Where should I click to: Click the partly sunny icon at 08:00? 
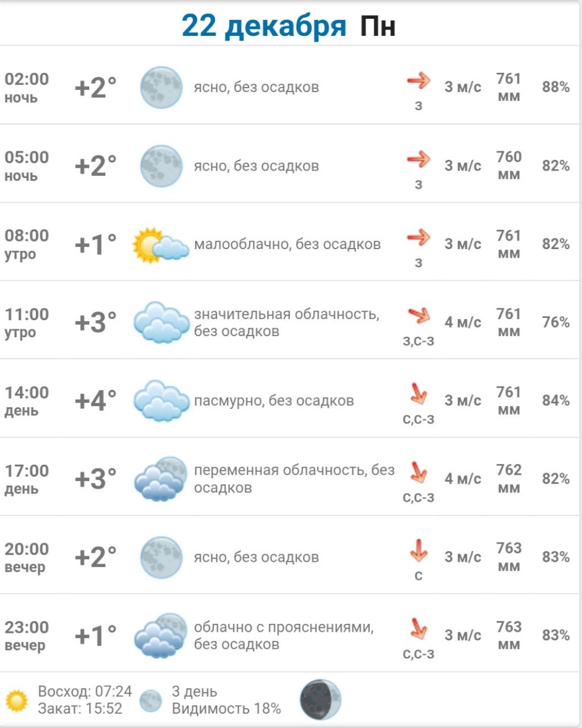(x=160, y=245)
